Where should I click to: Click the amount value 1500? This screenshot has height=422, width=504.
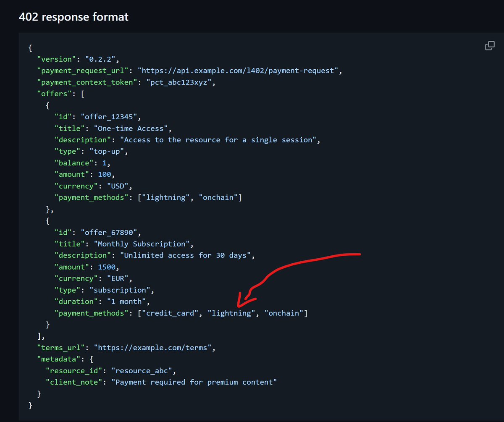[x=107, y=267]
